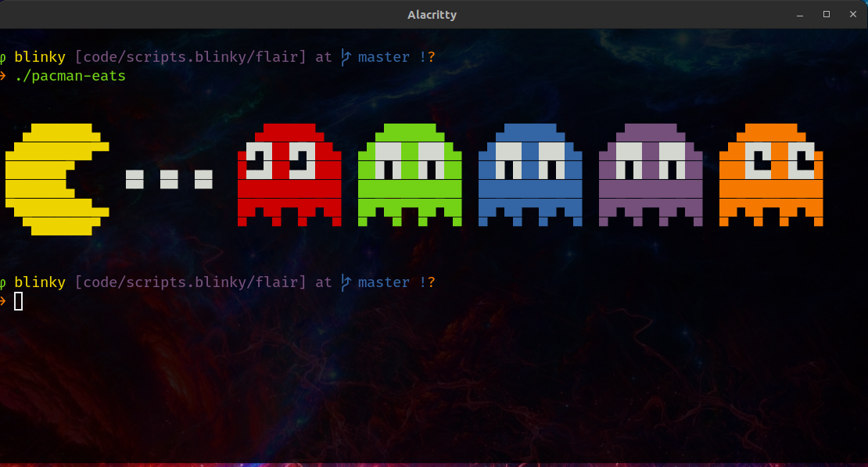Click the path [code/scripts.blinky/flair] in bottom prompt

pos(190,282)
